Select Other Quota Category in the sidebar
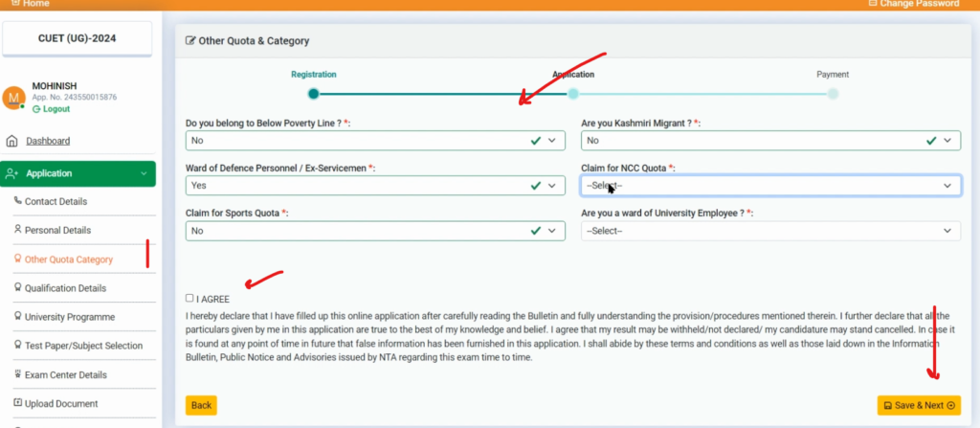This screenshot has width=980, height=428. click(x=68, y=259)
